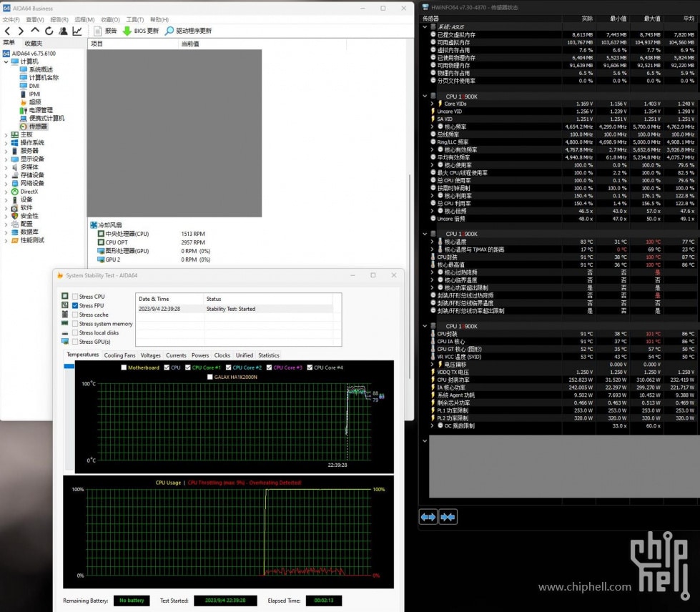Open the 文件(F) menu
700x612 pixels.
click(x=11, y=19)
